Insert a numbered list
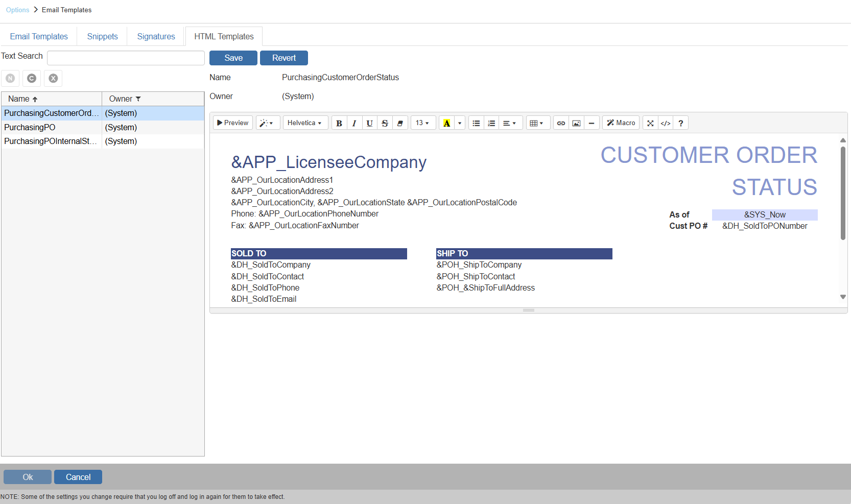The image size is (851, 504). 491,123
